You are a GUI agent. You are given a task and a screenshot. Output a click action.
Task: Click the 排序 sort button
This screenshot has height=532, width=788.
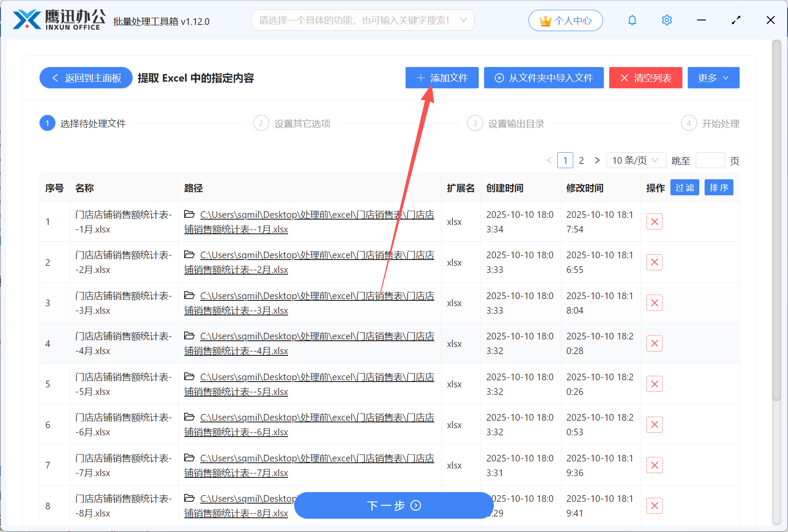tap(719, 187)
